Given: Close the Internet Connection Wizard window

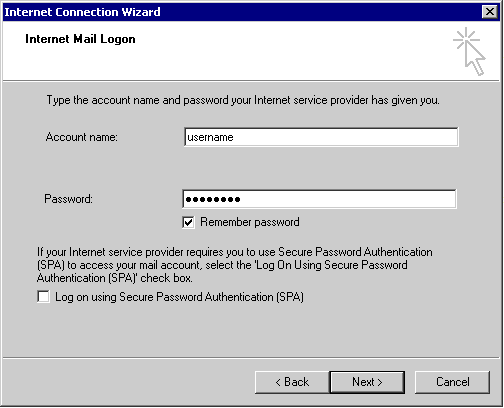Looking at the screenshot, I should click(x=490, y=12).
